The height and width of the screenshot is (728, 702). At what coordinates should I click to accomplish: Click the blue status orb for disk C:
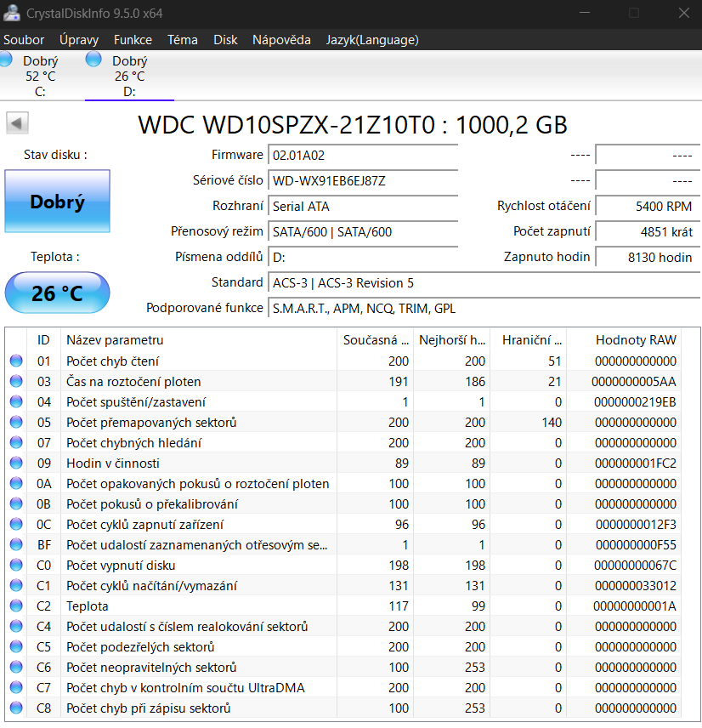click(5, 59)
